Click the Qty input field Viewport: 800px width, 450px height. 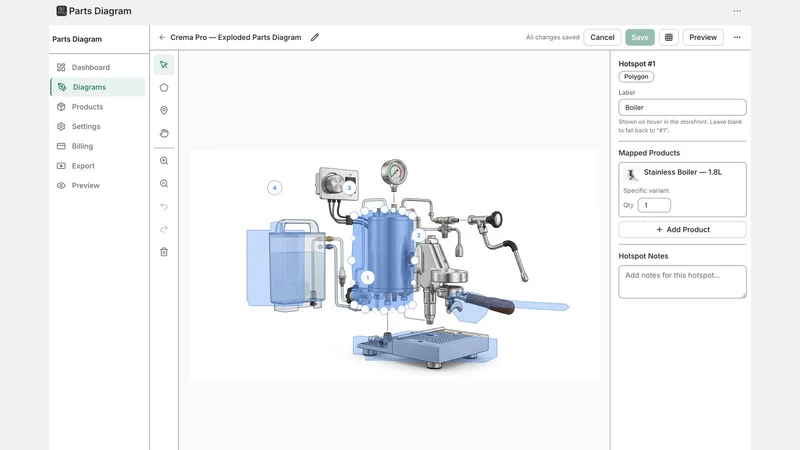[x=654, y=205]
